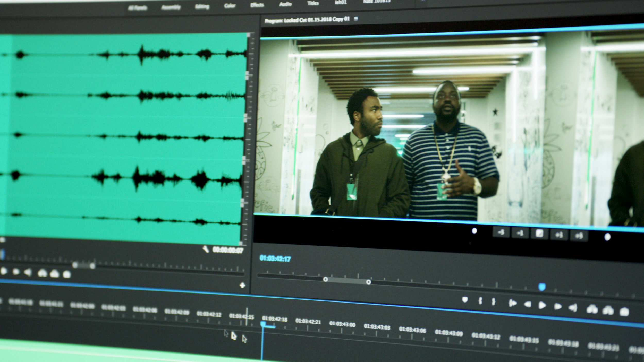This screenshot has height=362, width=644.
Task: Switch to the Audio workspace
Action: (285, 4)
